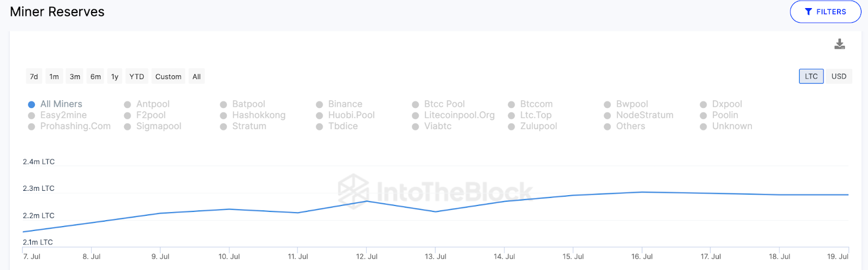Switch to the 1m time range
The height and width of the screenshot is (270, 868).
tap(54, 76)
